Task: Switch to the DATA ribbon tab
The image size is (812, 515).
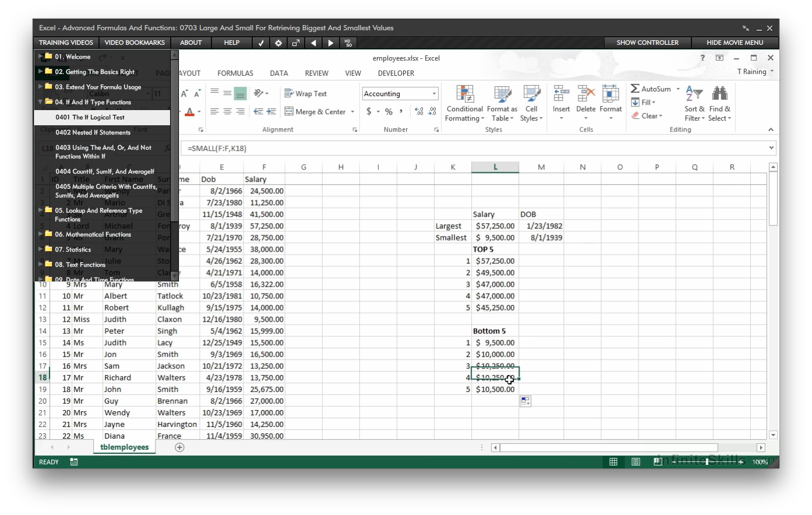Action: tap(279, 73)
